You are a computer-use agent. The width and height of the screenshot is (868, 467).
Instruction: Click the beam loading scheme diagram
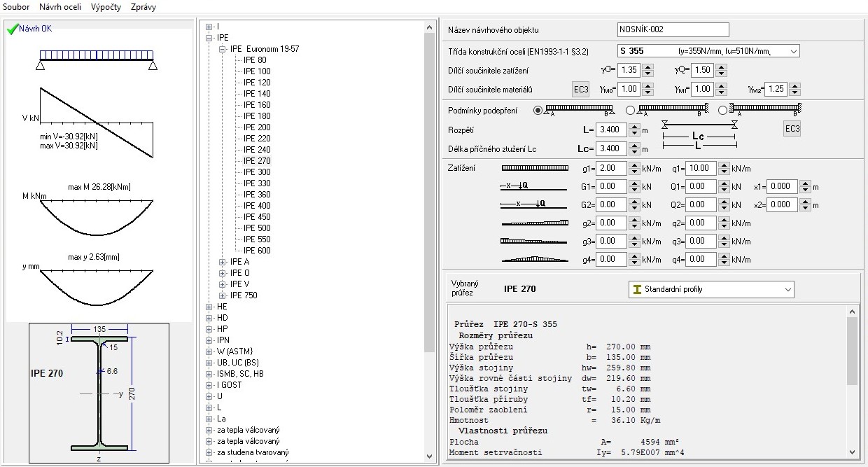97,59
